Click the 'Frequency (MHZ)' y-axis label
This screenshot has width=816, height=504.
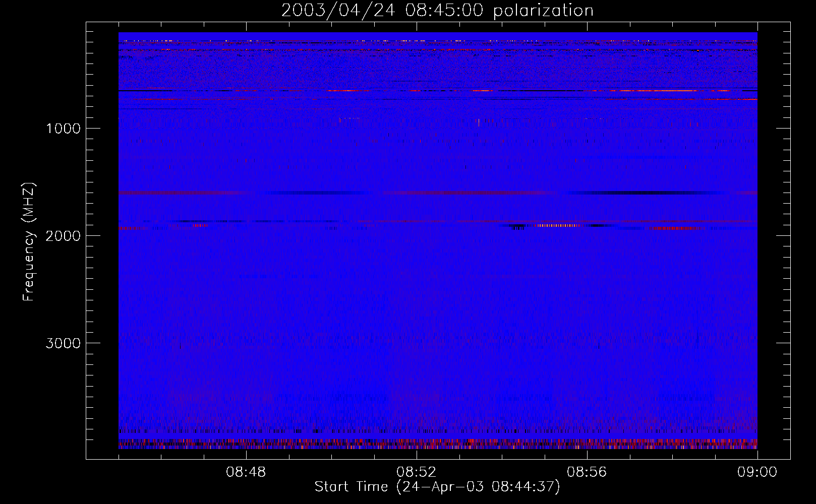(x=29, y=242)
